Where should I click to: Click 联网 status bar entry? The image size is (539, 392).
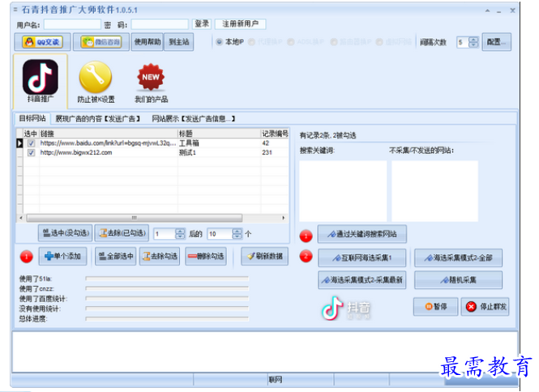click(x=276, y=380)
